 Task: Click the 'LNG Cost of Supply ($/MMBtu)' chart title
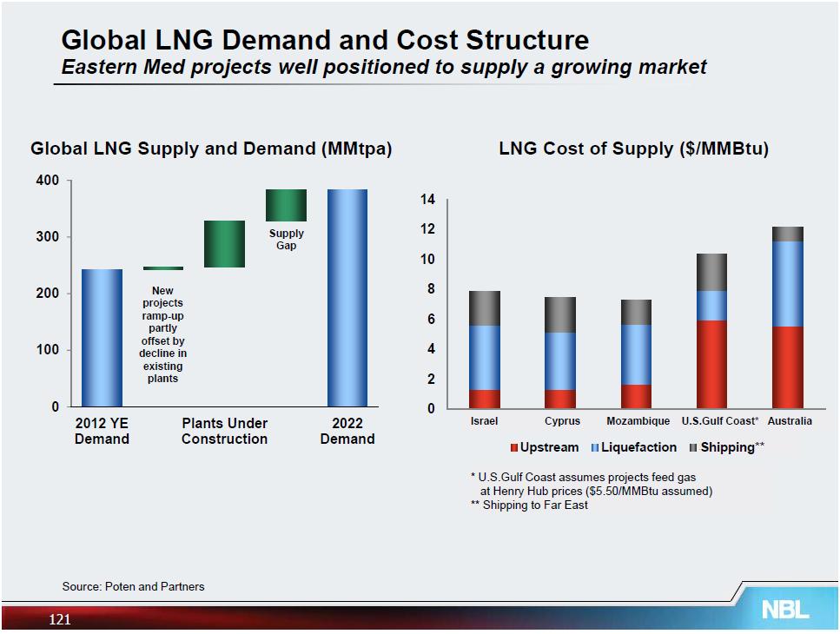(x=633, y=149)
